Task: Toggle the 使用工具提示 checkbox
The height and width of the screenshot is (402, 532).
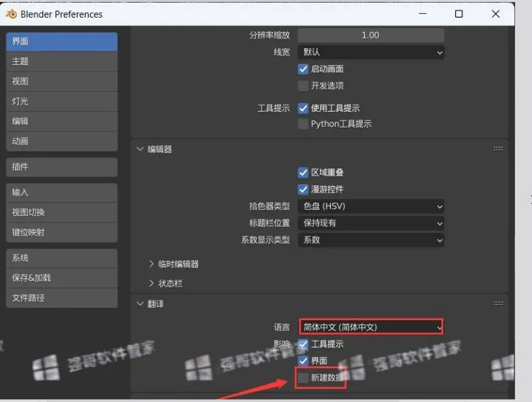Action: (303, 108)
